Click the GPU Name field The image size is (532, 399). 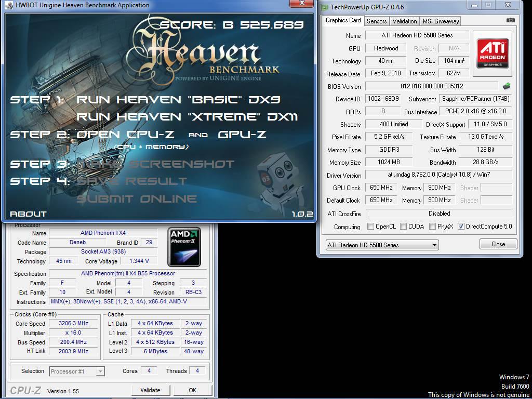417,35
